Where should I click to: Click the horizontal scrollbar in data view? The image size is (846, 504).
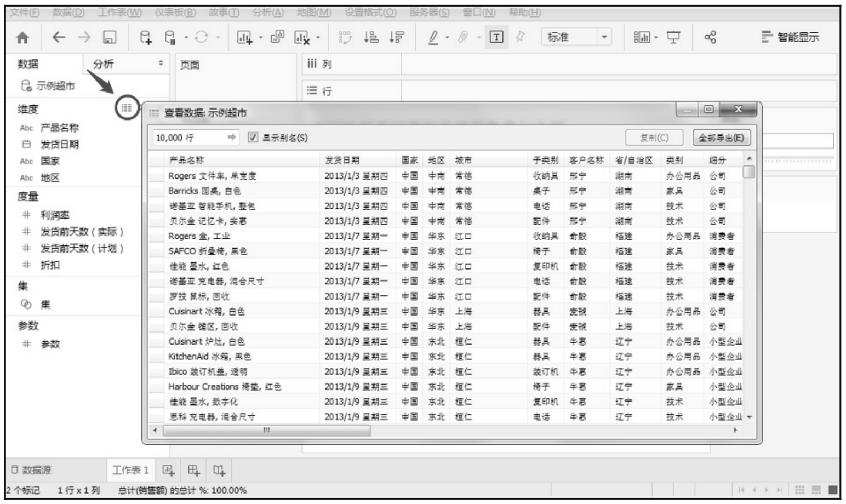point(267,431)
